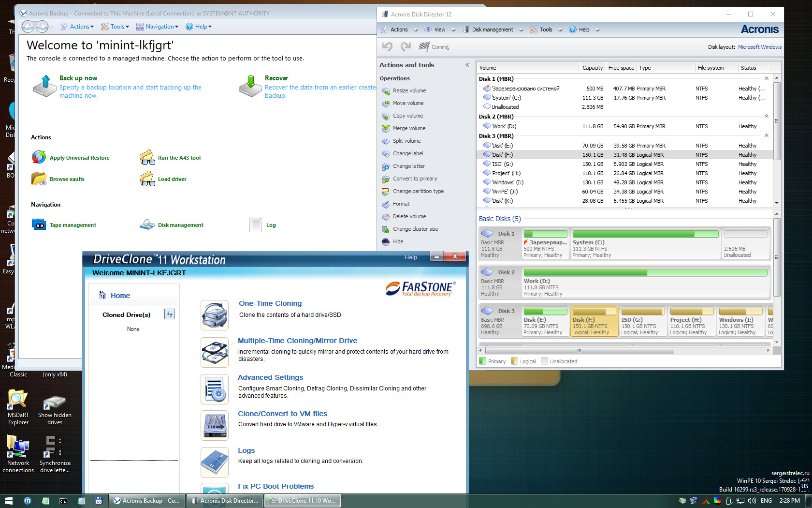Open Network connections desktop shortcut
The width and height of the screenshot is (812, 508).
(18, 454)
